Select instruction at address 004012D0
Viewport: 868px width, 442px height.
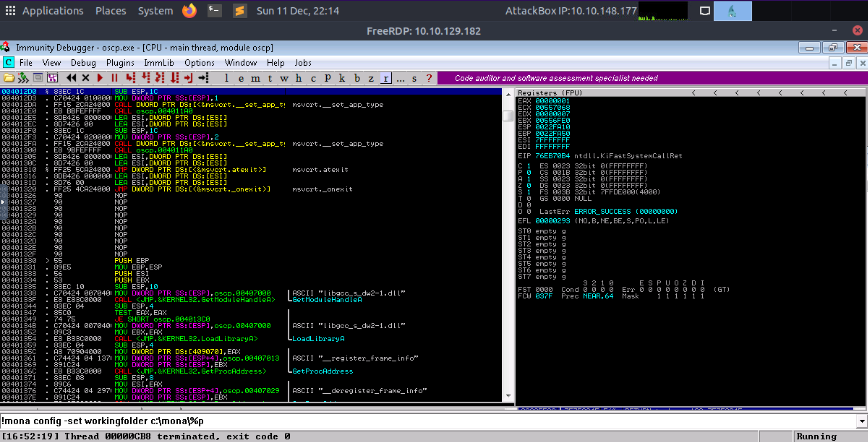pos(251,92)
